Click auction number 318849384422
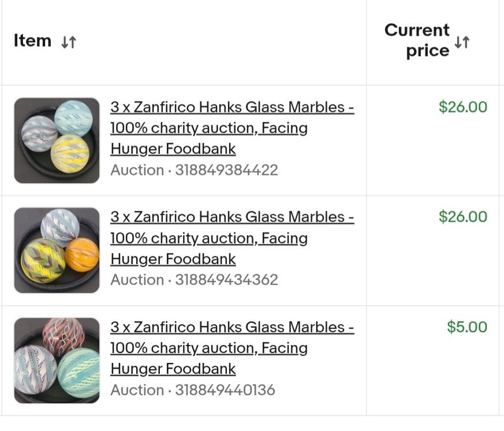Image resolution: width=504 pixels, height=431 pixels. pyautogui.click(x=226, y=170)
